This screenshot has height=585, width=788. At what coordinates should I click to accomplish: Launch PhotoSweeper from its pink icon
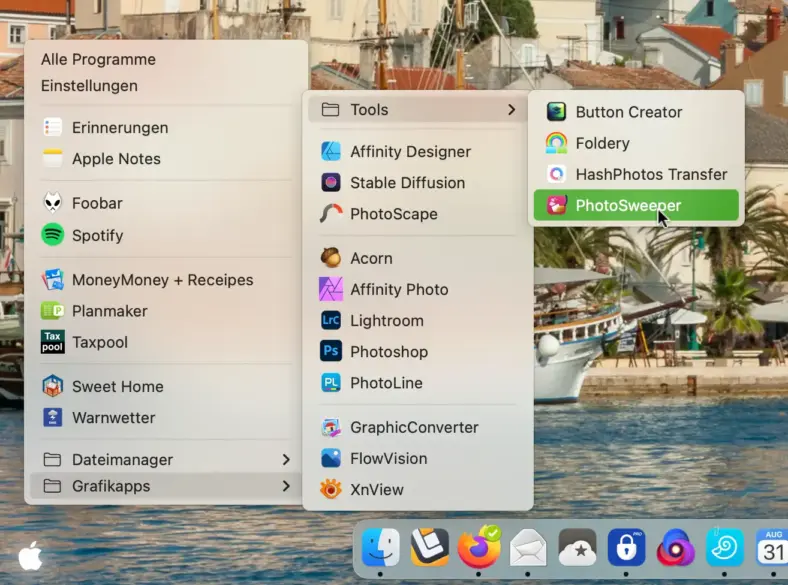556,205
